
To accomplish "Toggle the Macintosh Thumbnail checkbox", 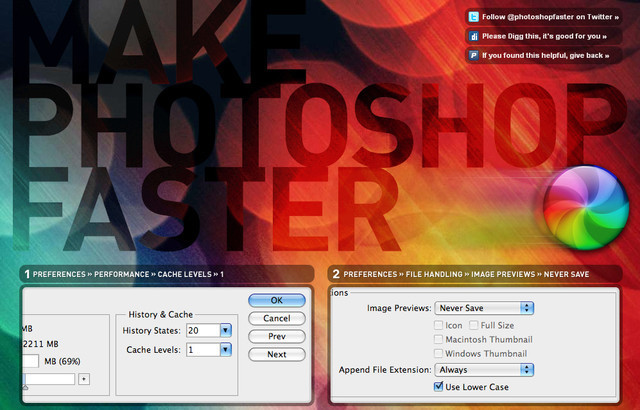I will pyautogui.click(x=440, y=338).
